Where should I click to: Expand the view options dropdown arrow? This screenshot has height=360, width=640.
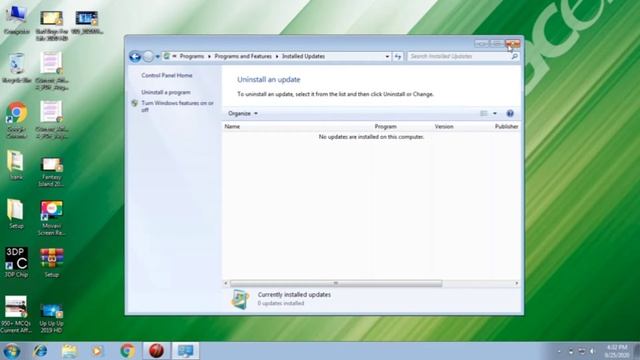[495, 113]
